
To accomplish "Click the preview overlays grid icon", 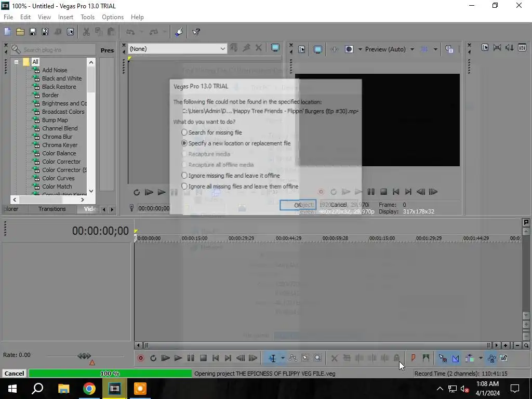I will click(424, 49).
